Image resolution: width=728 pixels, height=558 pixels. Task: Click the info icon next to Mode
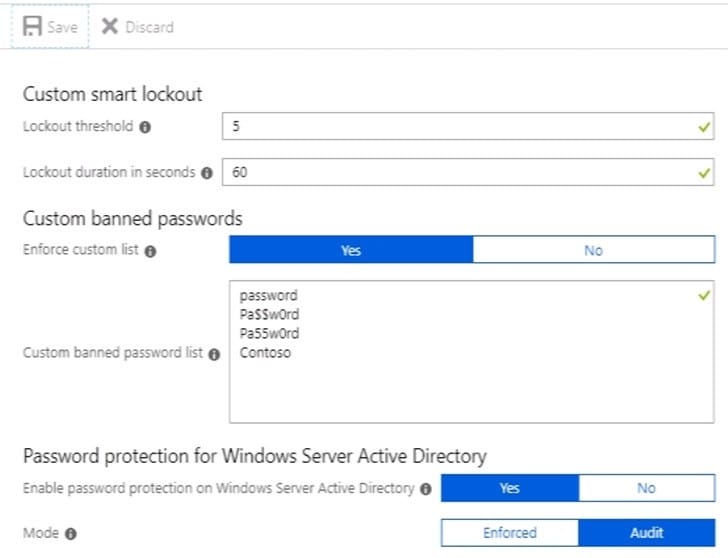(x=71, y=534)
